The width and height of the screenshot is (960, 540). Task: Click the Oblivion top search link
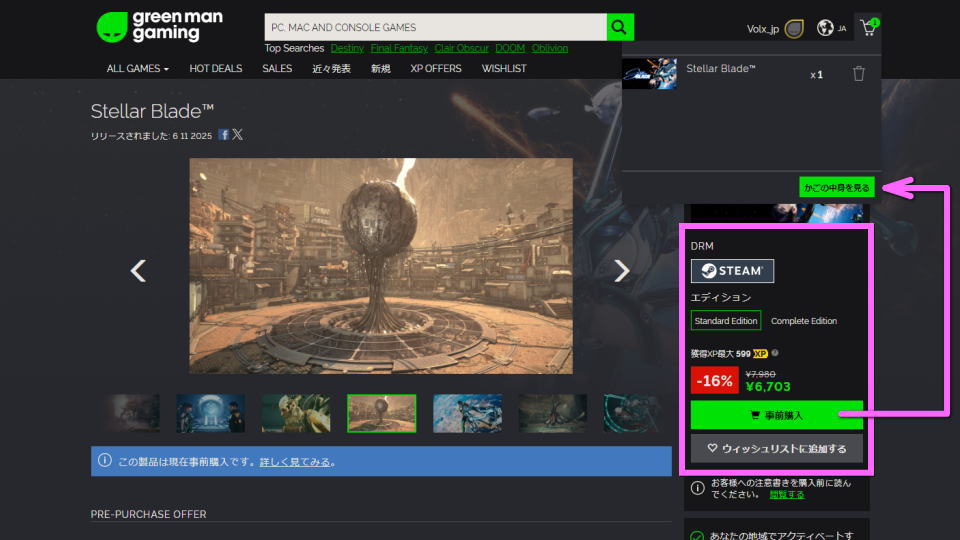coord(549,48)
